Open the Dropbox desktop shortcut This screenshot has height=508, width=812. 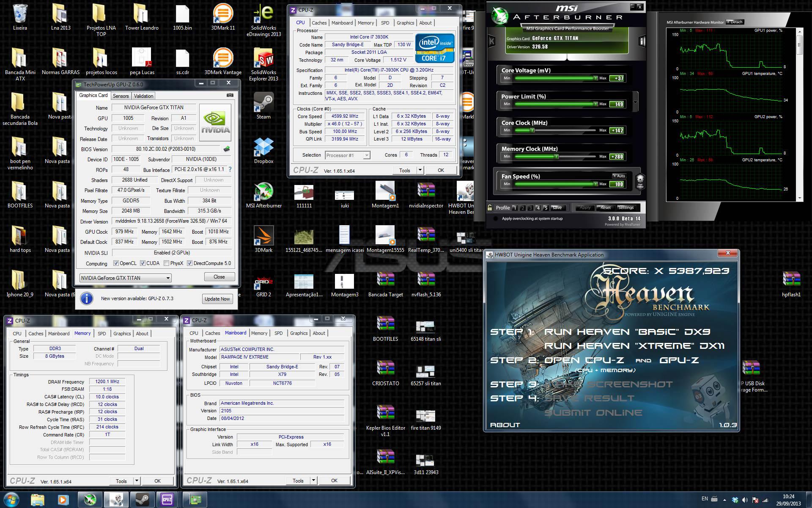pos(263,151)
